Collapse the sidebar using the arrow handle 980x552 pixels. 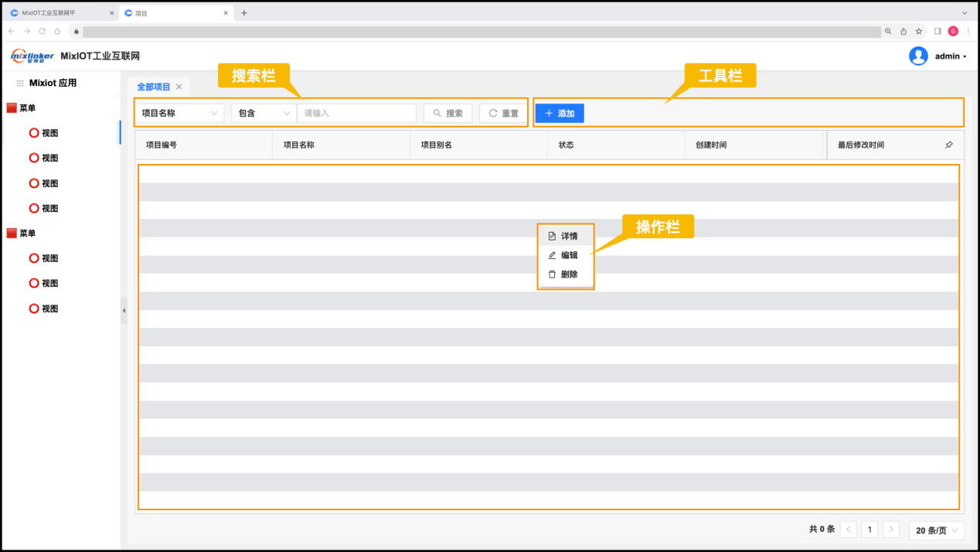coord(124,310)
